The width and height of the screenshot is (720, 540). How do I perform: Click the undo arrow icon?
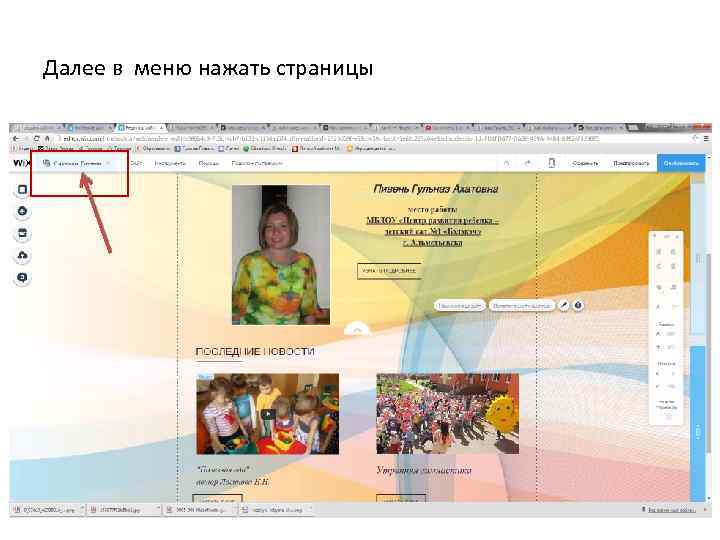(506, 163)
